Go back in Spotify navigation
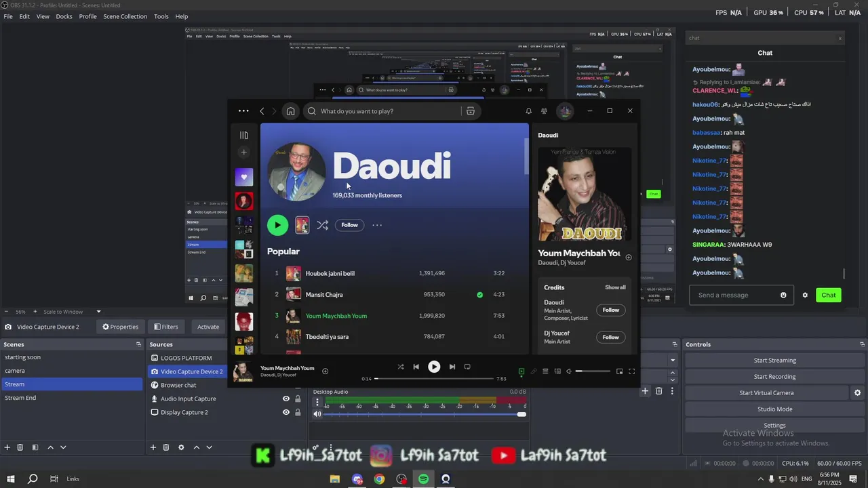The height and width of the screenshot is (488, 868). tap(262, 111)
